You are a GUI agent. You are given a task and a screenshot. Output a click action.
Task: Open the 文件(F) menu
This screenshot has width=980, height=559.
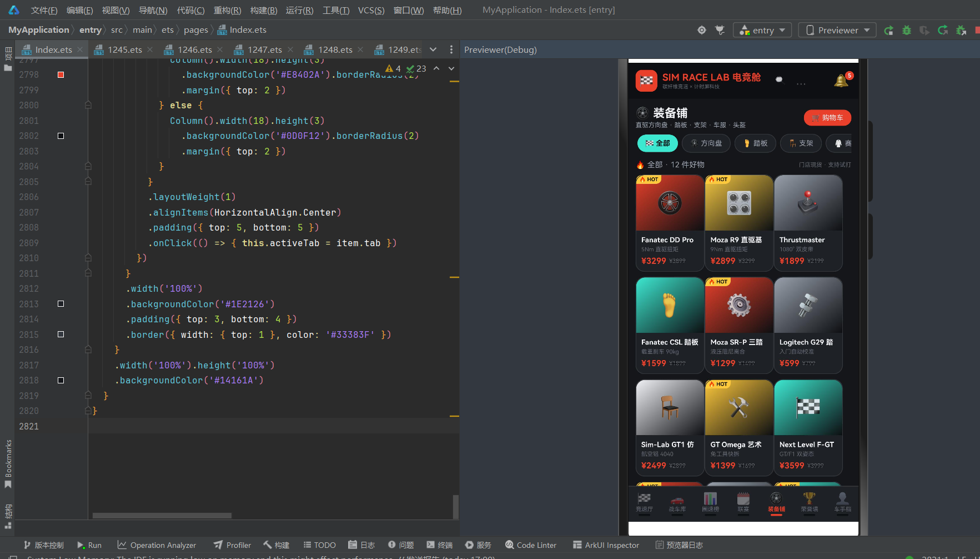coord(44,10)
